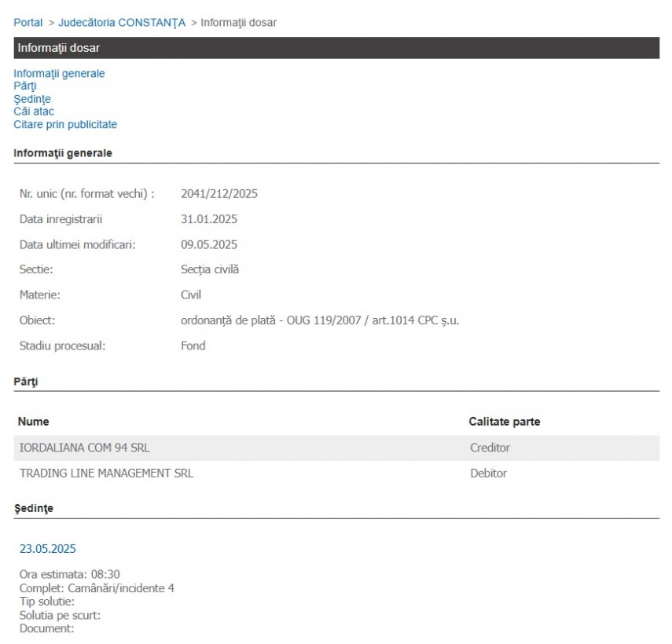Open Citare prin publicitate link
Screen dimensions: 672x644
(x=65, y=124)
